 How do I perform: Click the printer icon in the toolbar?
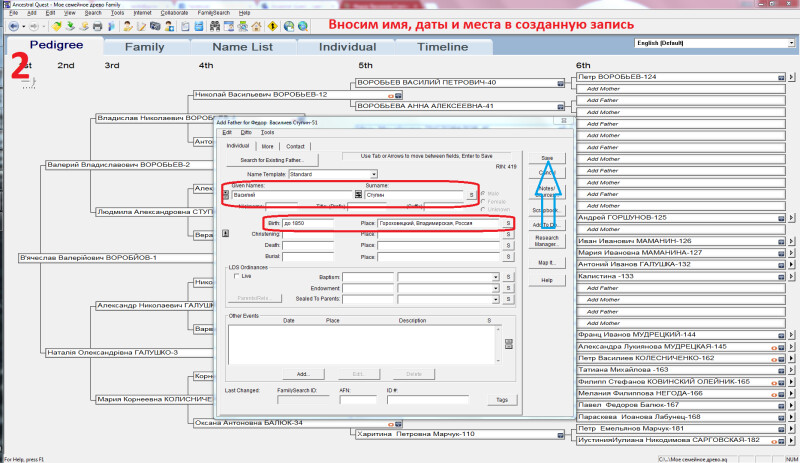[x=97, y=27]
